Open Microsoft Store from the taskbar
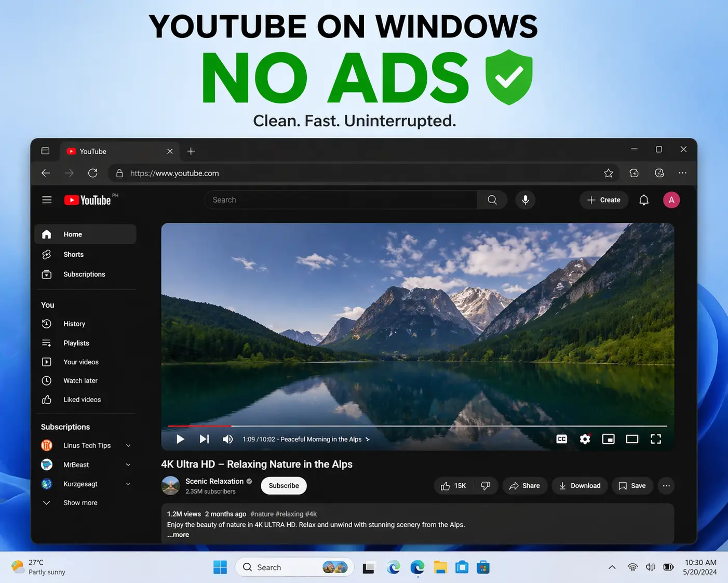The height and width of the screenshot is (583, 728). click(483, 567)
